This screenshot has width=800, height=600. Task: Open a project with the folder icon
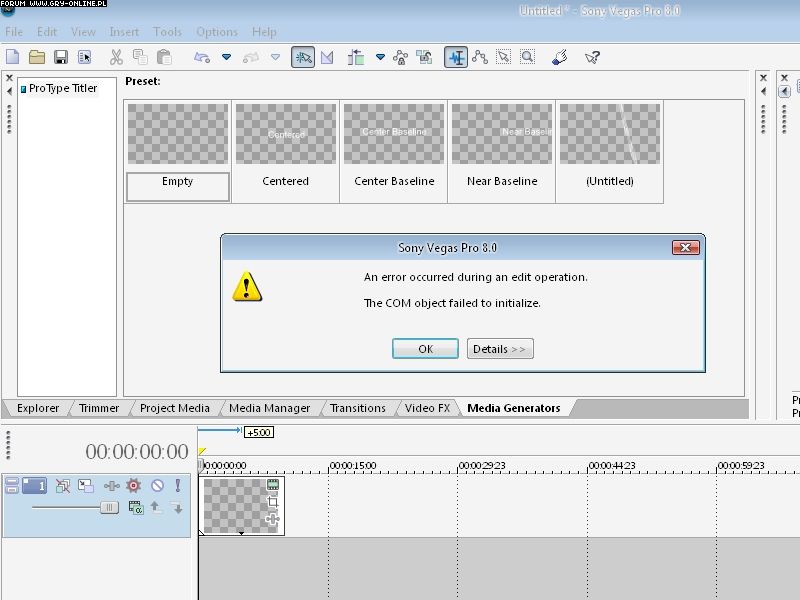37,57
